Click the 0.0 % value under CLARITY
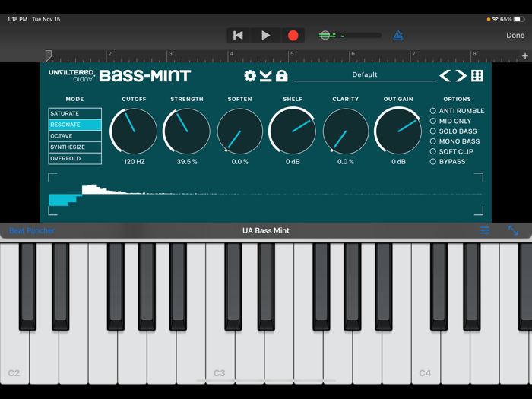 pyautogui.click(x=345, y=162)
